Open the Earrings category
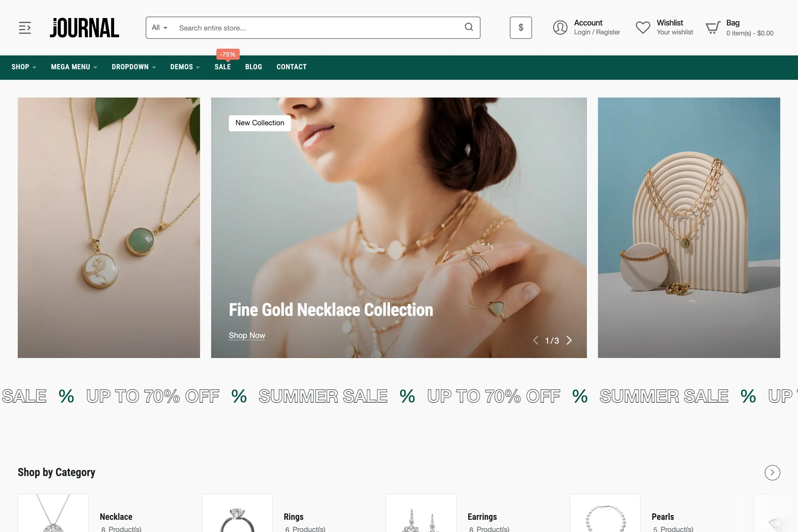This screenshot has width=798, height=532. click(x=482, y=517)
